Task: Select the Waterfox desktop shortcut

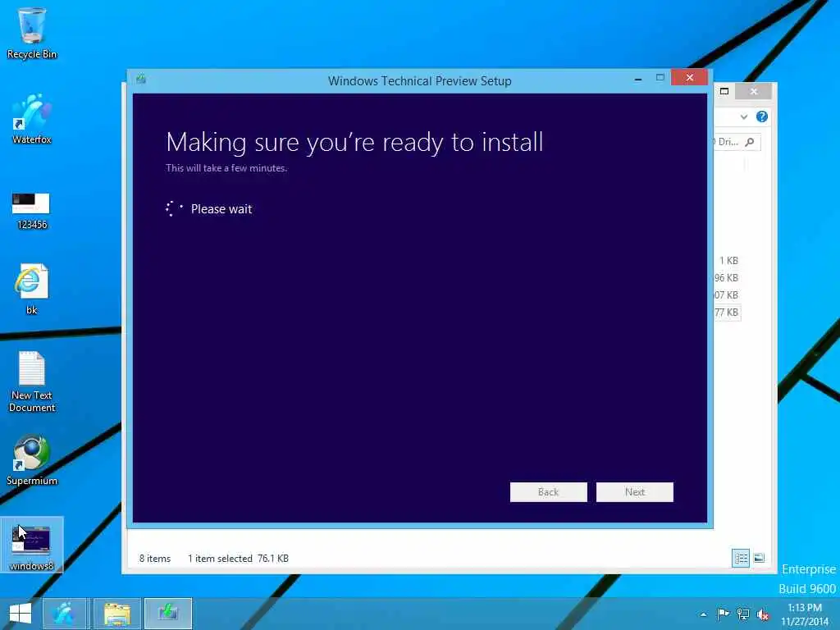Action: (32, 119)
